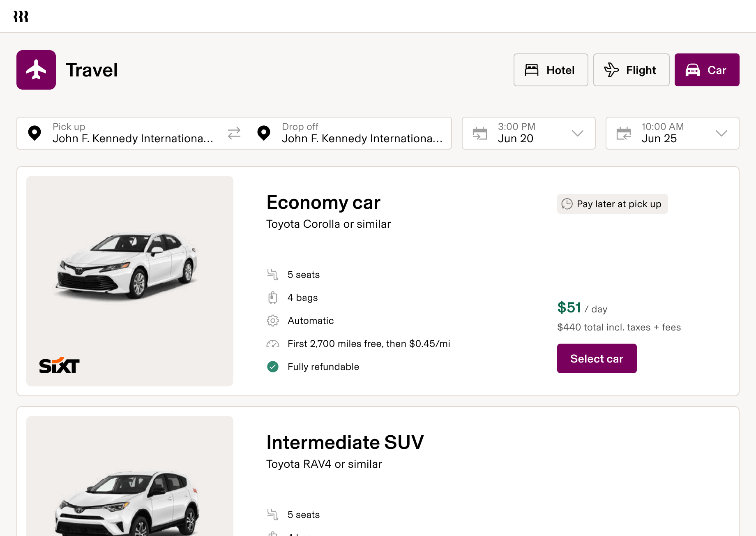Click the Ramp logo in the header
756x536 pixels.
coord(21,16)
